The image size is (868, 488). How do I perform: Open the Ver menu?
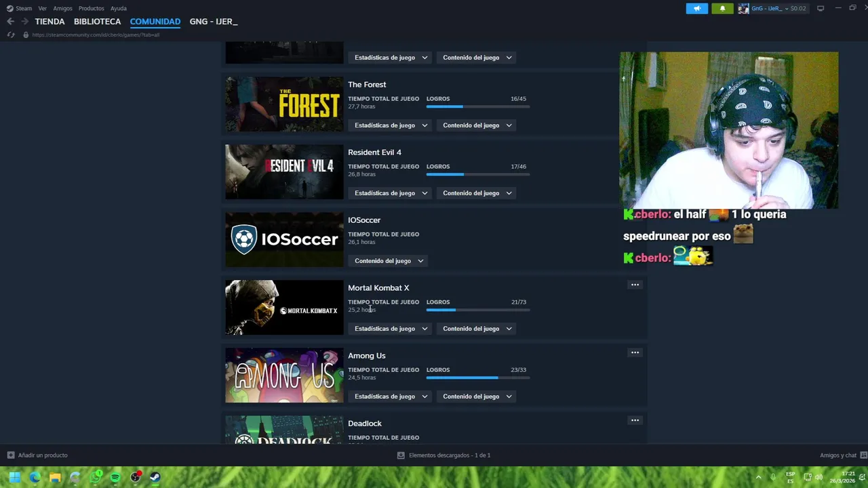(x=43, y=8)
